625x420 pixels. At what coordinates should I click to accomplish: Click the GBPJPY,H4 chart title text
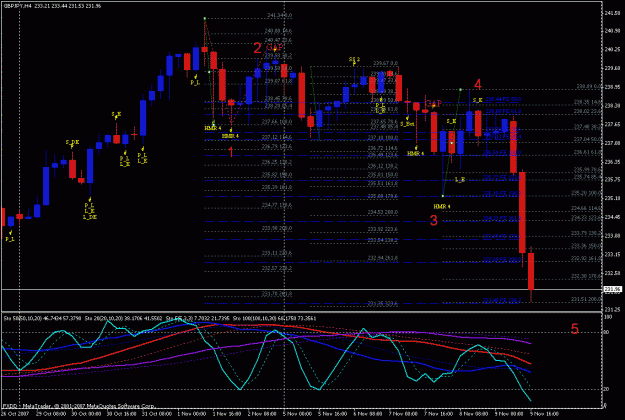coord(17,6)
